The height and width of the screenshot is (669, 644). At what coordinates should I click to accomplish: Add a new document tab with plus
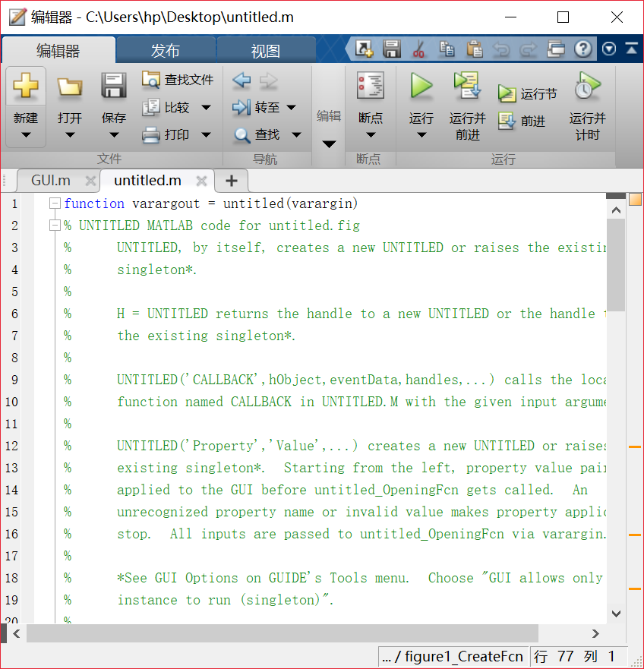tap(232, 181)
